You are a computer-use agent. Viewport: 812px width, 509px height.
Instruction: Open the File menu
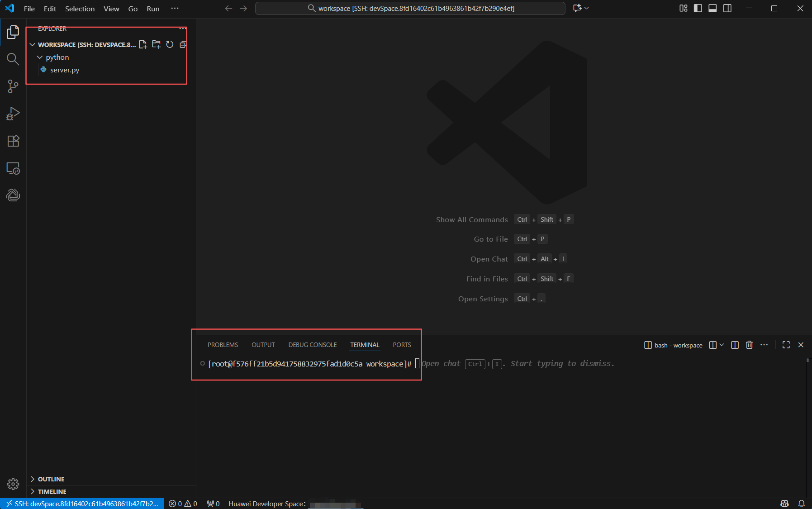click(x=29, y=9)
